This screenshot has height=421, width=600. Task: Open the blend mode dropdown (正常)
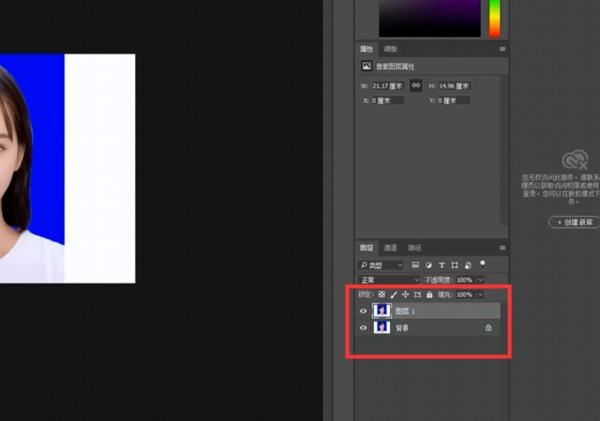[380, 280]
